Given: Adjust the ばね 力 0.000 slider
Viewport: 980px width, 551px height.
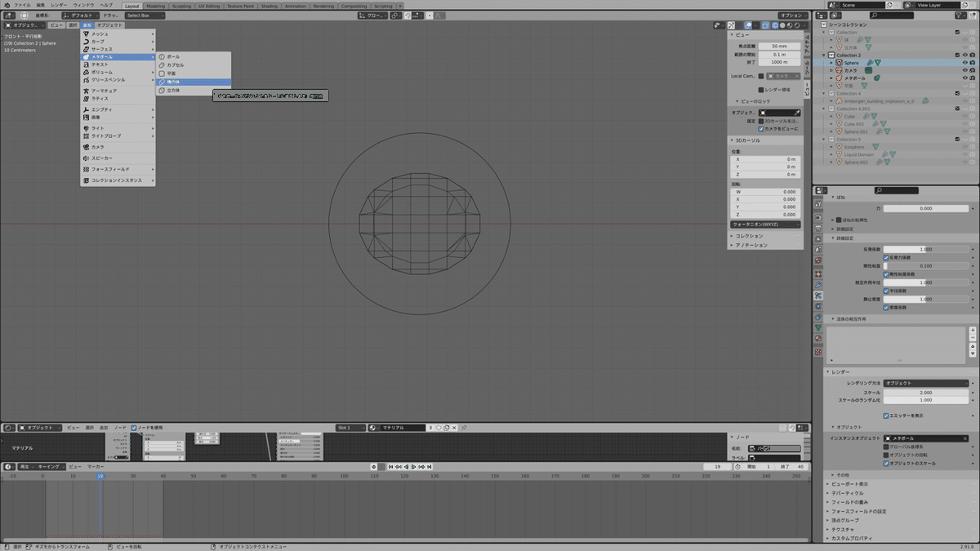Looking at the screenshot, I should [x=925, y=208].
